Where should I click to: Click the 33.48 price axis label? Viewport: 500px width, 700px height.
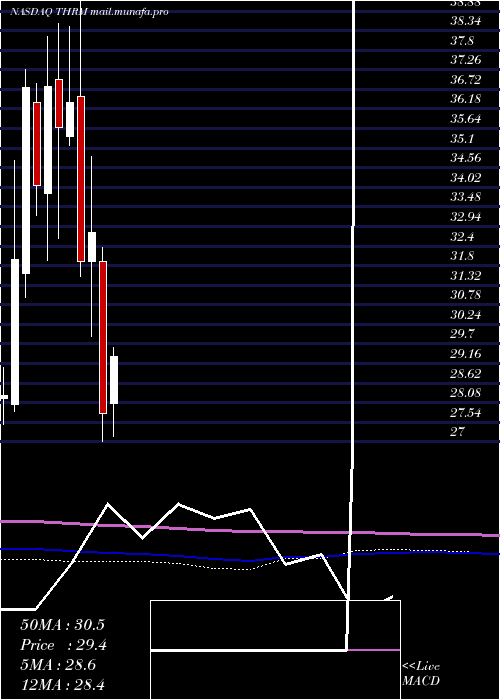click(466, 197)
